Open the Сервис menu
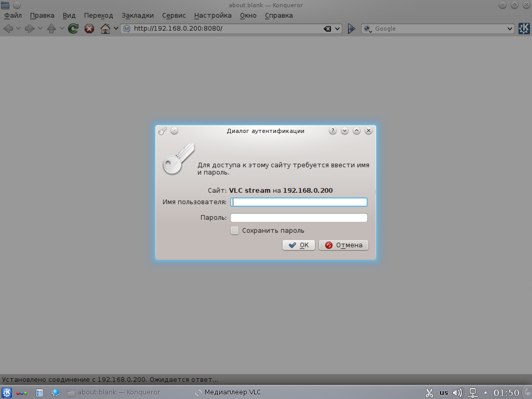Viewport: 532px width, 399px height. (174, 15)
